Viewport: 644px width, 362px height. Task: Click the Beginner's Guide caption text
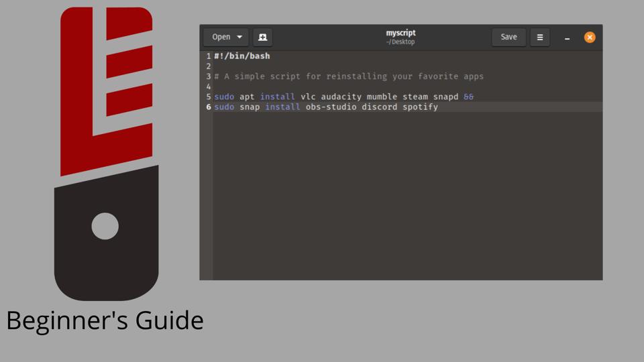coord(105,320)
